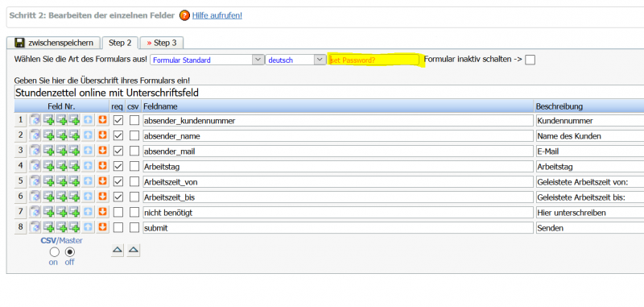Move submit field down

103,227
